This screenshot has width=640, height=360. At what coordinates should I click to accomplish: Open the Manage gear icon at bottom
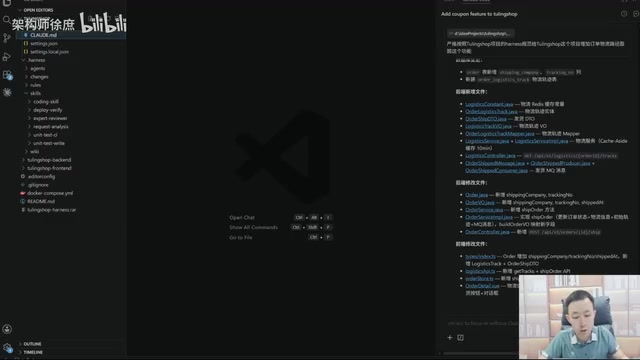(7, 348)
